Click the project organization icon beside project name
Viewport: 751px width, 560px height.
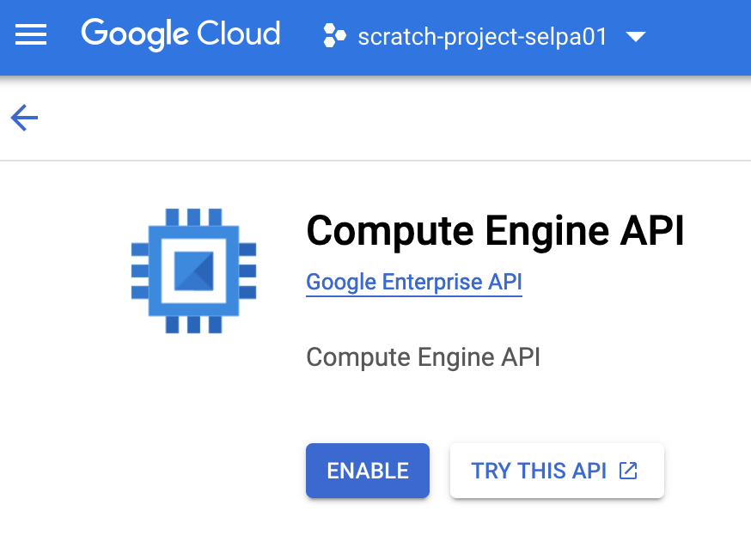pyautogui.click(x=334, y=35)
